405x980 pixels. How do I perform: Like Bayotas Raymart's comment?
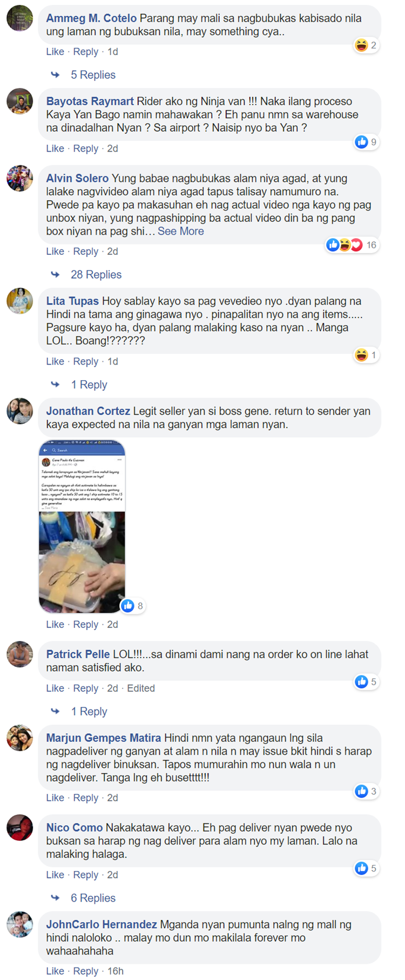(55, 148)
